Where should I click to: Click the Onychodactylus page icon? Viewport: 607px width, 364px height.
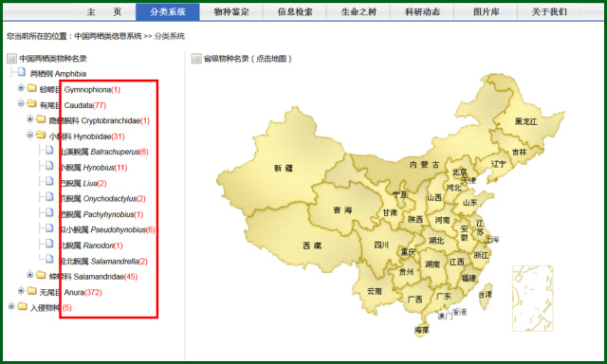[x=49, y=197]
